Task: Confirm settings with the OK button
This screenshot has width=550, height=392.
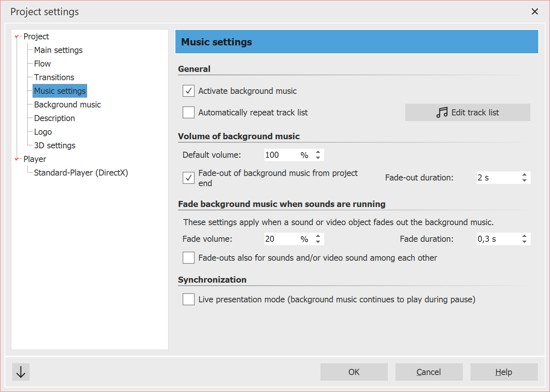Action: click(x=354, y=372)
